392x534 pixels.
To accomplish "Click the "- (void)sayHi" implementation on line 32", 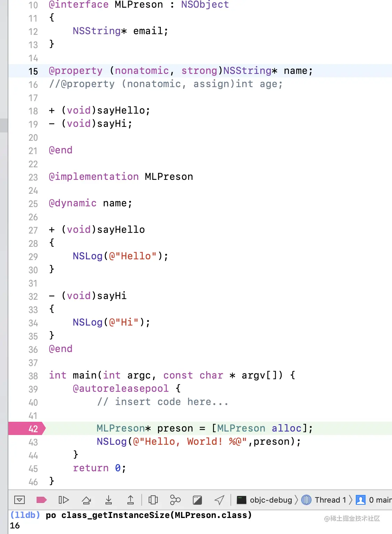I will pos(88,296).
